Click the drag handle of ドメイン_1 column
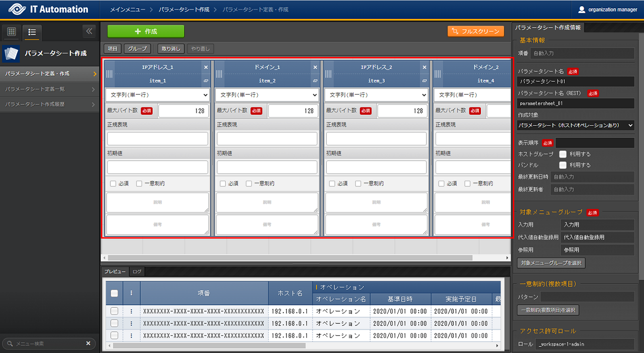The height and width of the screenshot is (353, 644). click(219, 74)
